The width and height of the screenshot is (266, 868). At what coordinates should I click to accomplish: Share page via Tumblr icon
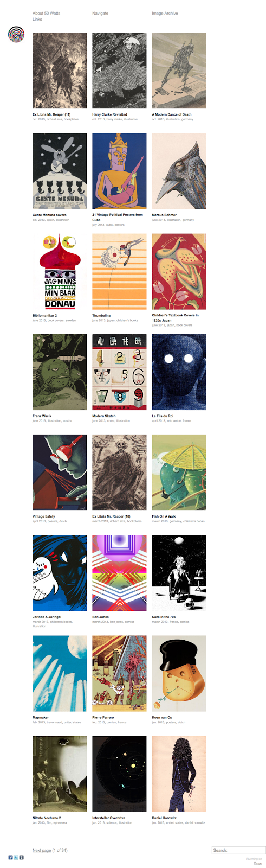[21, 857]
